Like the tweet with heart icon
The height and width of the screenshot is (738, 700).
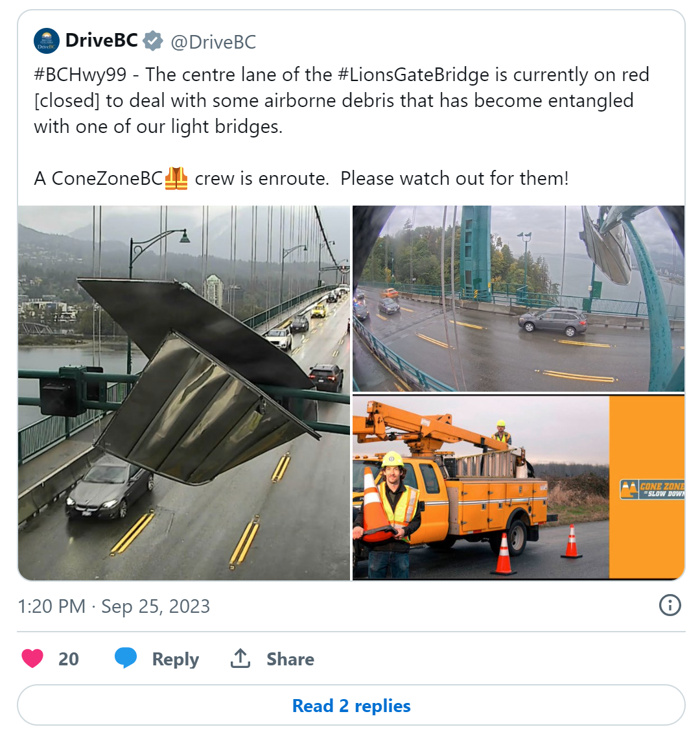tap(32, 658)
